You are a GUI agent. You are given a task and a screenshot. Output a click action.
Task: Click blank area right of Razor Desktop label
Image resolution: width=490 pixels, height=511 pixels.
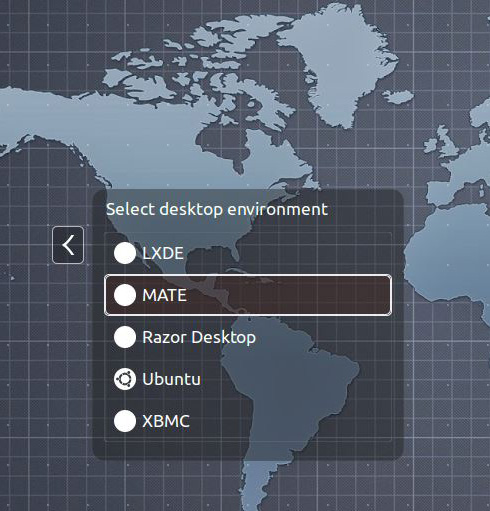pos(323,337)
